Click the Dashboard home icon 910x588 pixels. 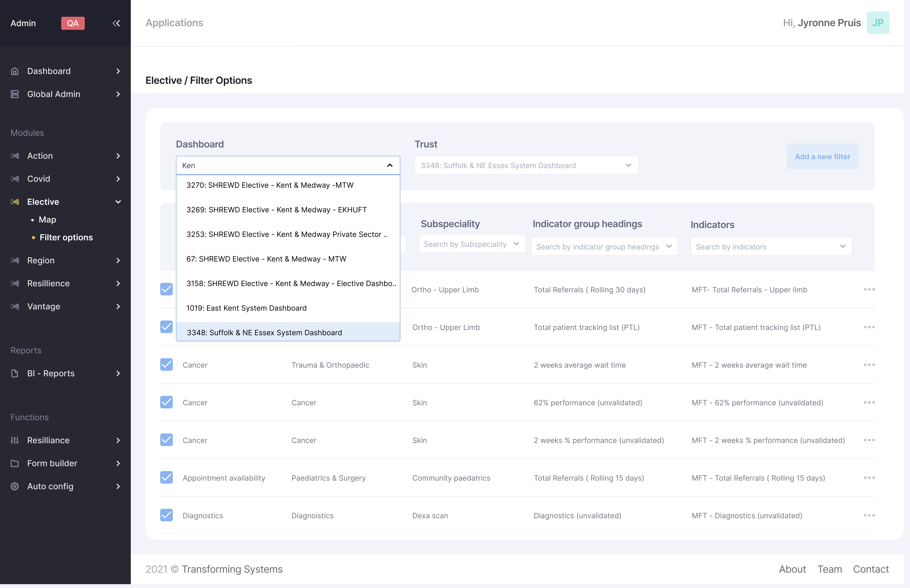point(14,71)
